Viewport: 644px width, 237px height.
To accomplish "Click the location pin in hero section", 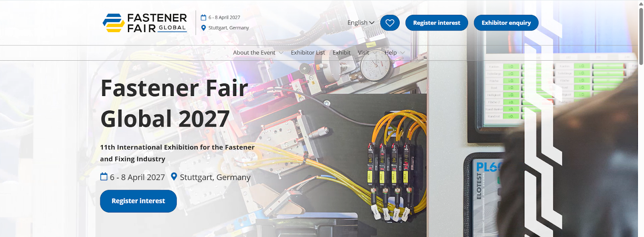I will tap(174, 177).
